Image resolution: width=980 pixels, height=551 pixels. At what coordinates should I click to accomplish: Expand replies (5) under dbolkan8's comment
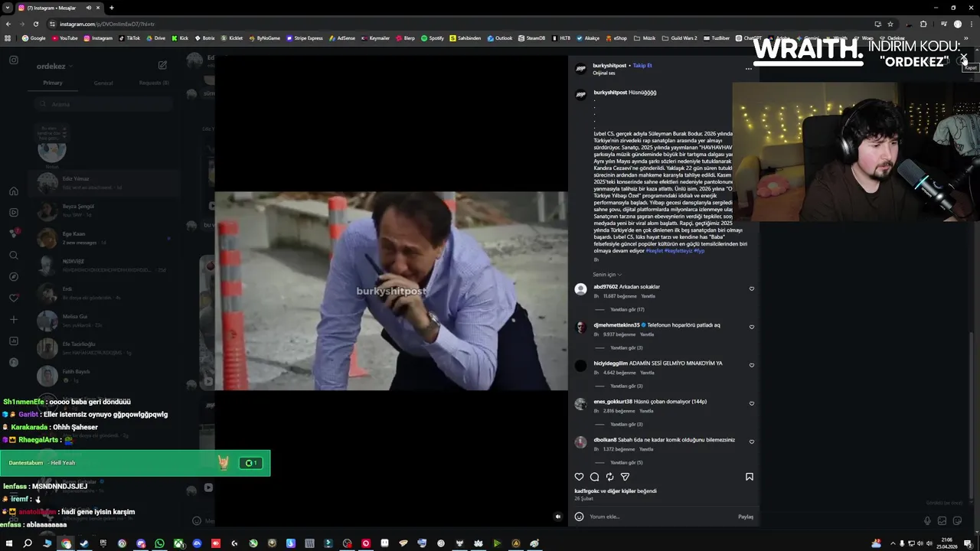point(626,462)
